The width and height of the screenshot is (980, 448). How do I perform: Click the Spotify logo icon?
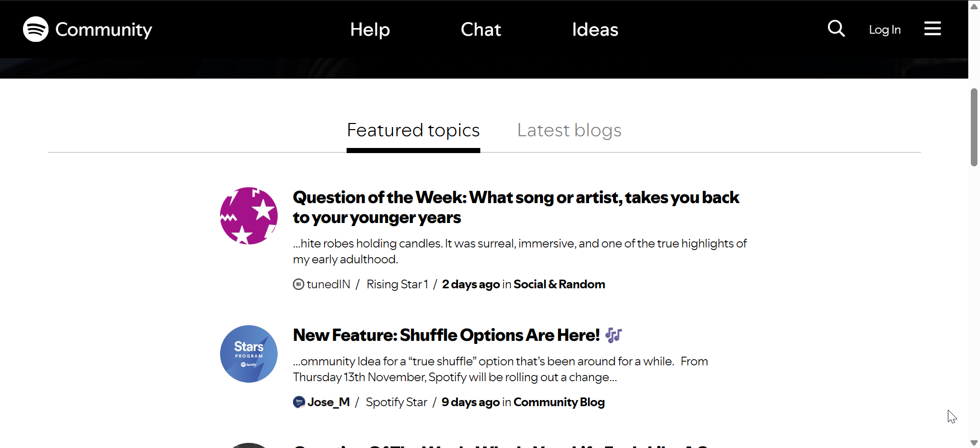[x=36, y=29]
